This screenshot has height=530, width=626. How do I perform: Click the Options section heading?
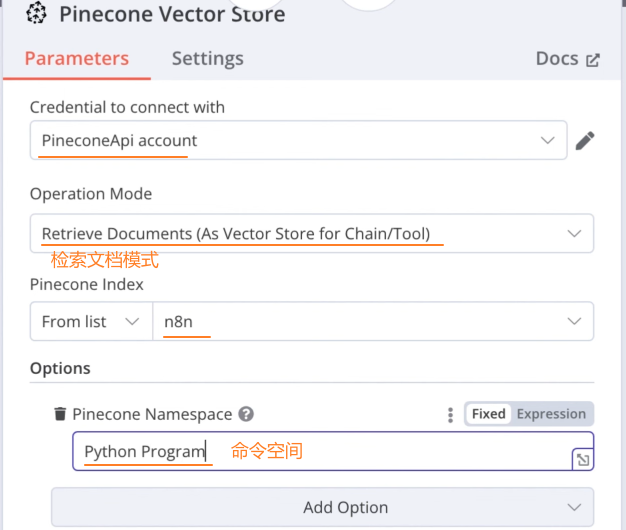pos(60,368)
